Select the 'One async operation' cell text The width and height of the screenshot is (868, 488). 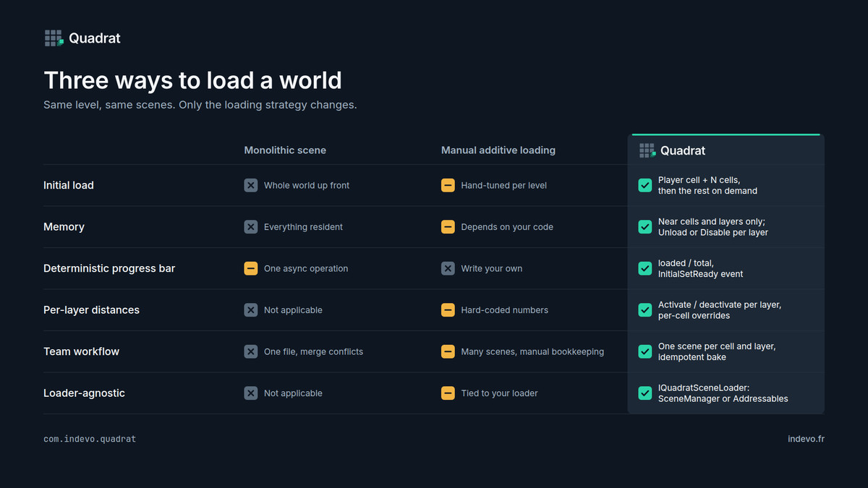[x=306, y=268]
